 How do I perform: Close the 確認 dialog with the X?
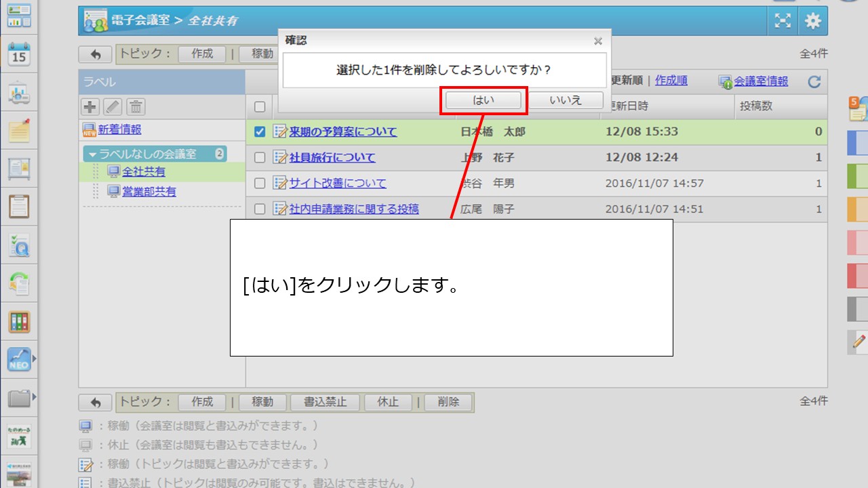tap(598, 41)
